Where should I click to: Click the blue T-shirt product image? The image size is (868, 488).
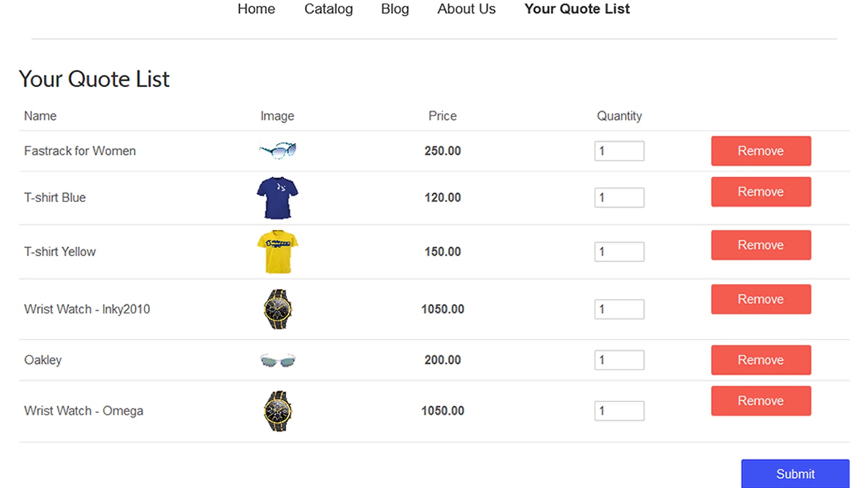(277, 198)
